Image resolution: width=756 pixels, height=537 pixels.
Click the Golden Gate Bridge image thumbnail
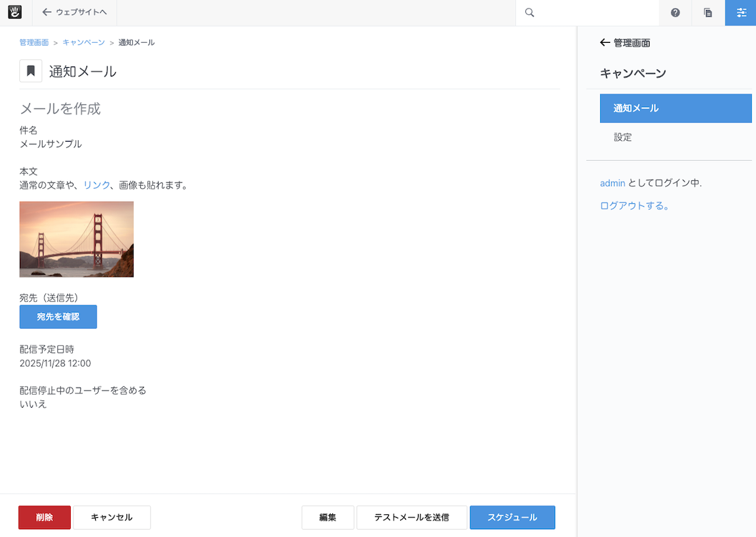point(76,239)
